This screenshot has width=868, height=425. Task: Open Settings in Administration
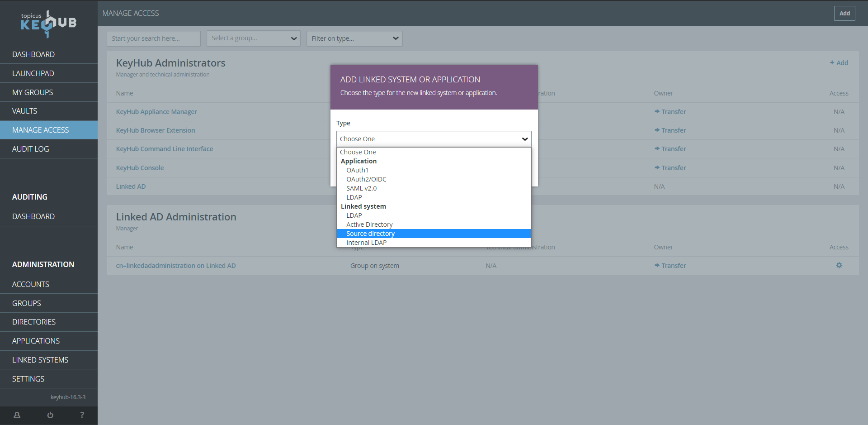pyautogui.click(x=49, y=379)
